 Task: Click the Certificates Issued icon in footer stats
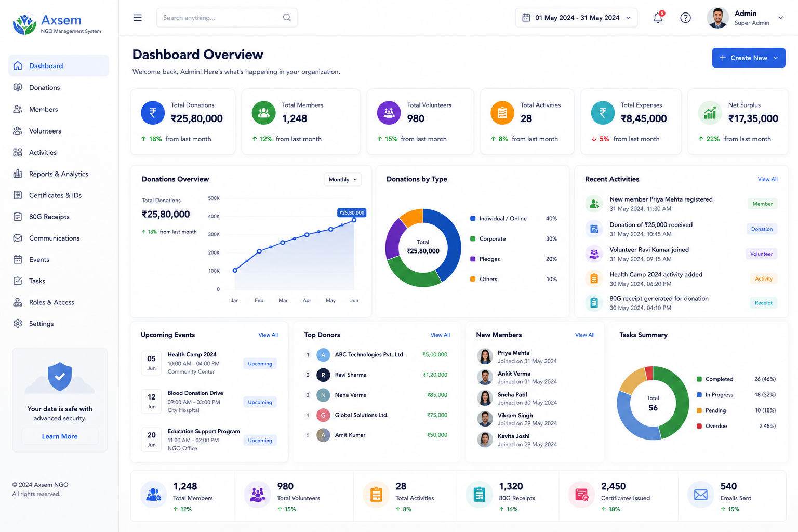click(582, 495)
